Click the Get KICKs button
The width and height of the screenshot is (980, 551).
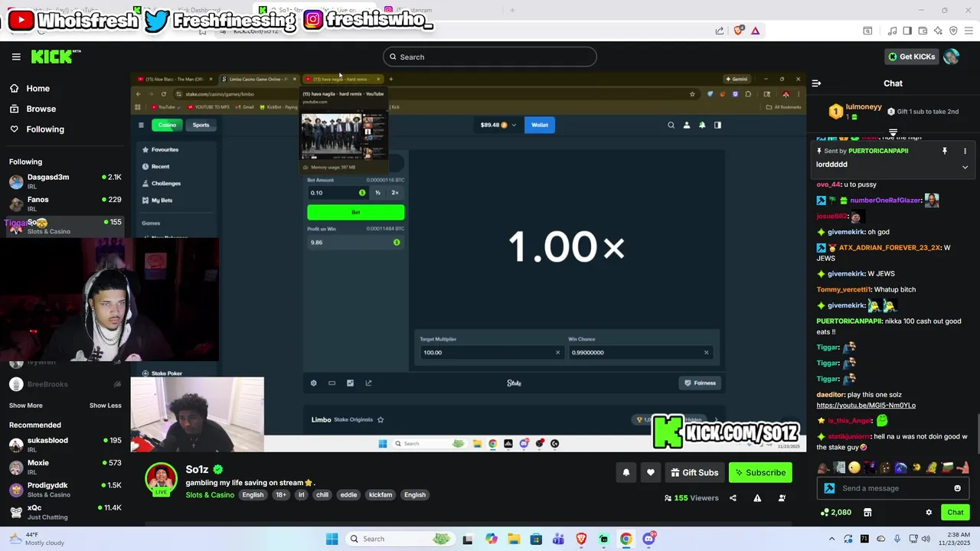pos(911,57)
